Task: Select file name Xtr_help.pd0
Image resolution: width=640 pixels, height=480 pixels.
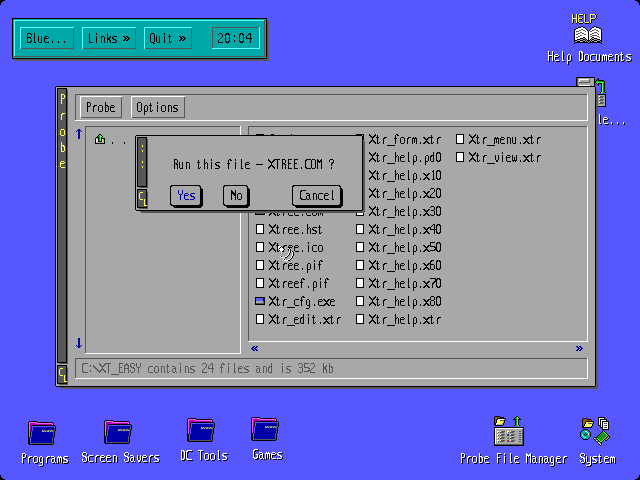Action: [405, 158]
